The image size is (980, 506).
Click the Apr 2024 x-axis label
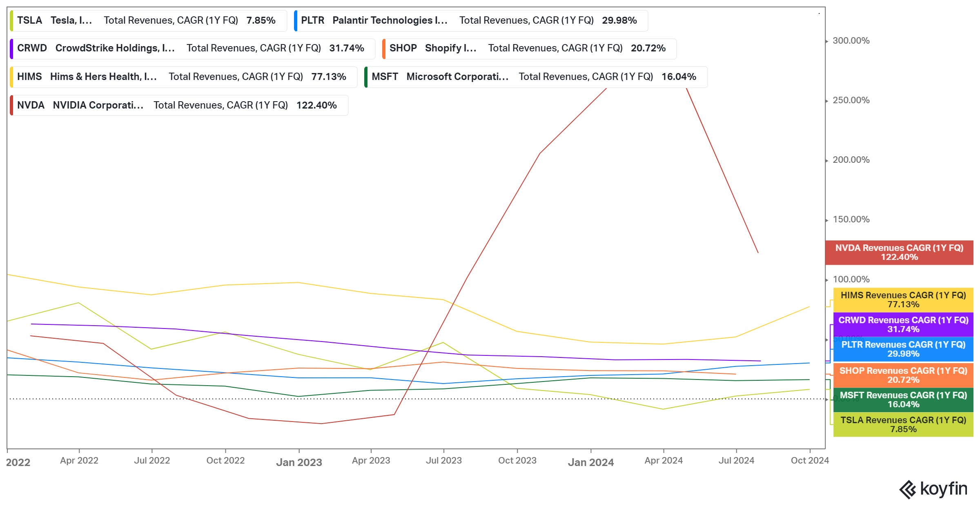[664, 461]
